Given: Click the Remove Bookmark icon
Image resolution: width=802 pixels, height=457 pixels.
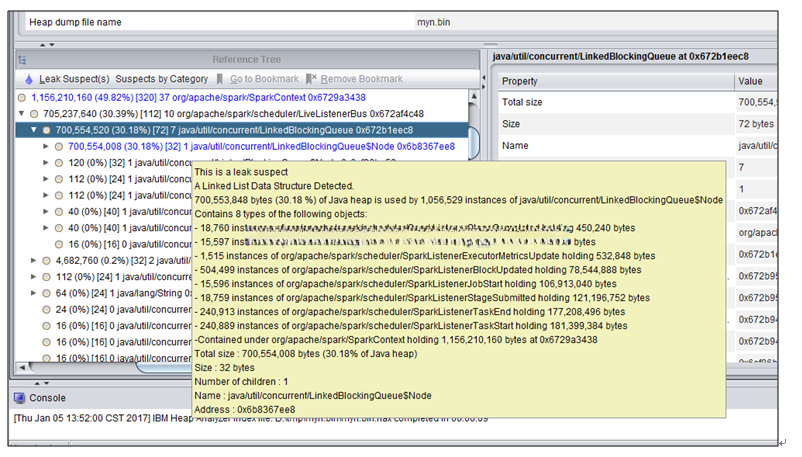Looking at the screenshot, I should coord(312,79).
